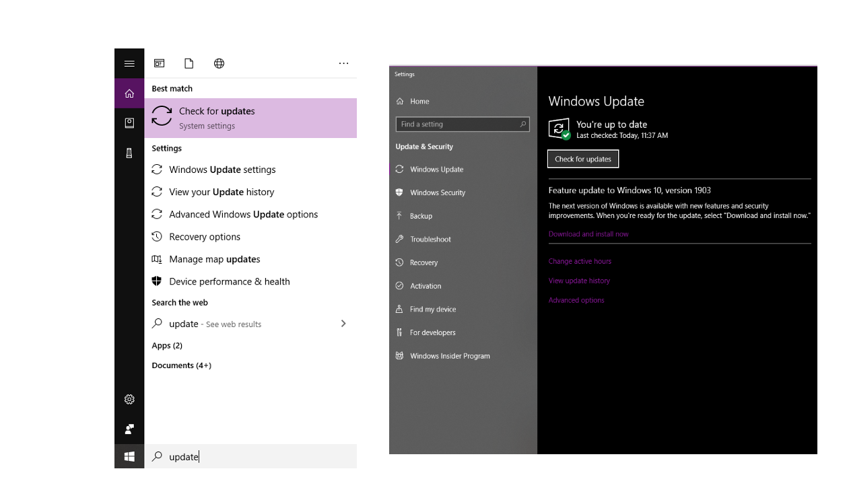Open the notebook icon in search sidebar
847x504 pixels.
pyautogui.click(x=129, y=123)
